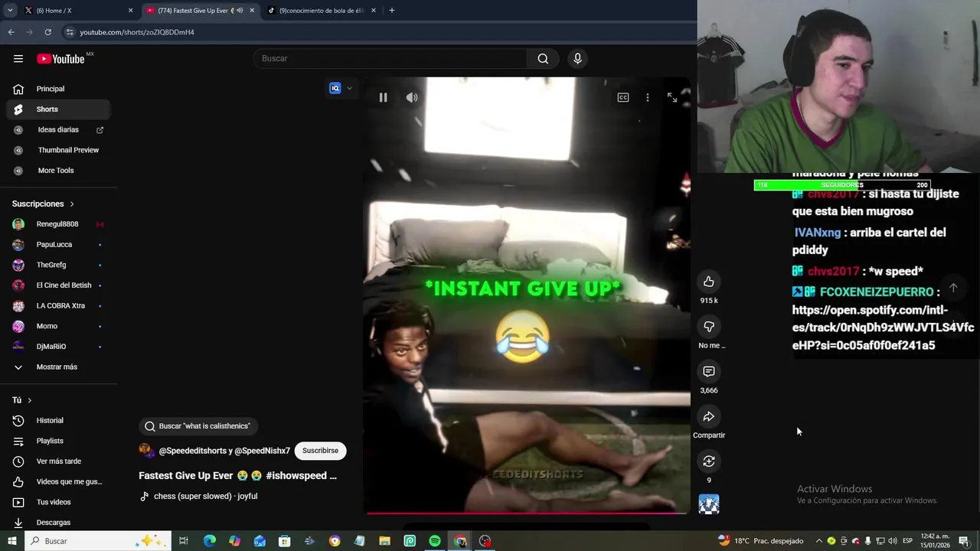Open a new browser tab
Image resolution: width=980 pixels, height=551 pixels.
point(392,11)
